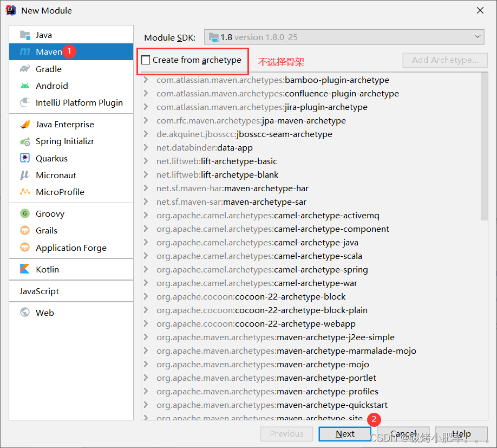
Task: Select the Java module type
Action: pyautogui.click(x=71, y=35)
